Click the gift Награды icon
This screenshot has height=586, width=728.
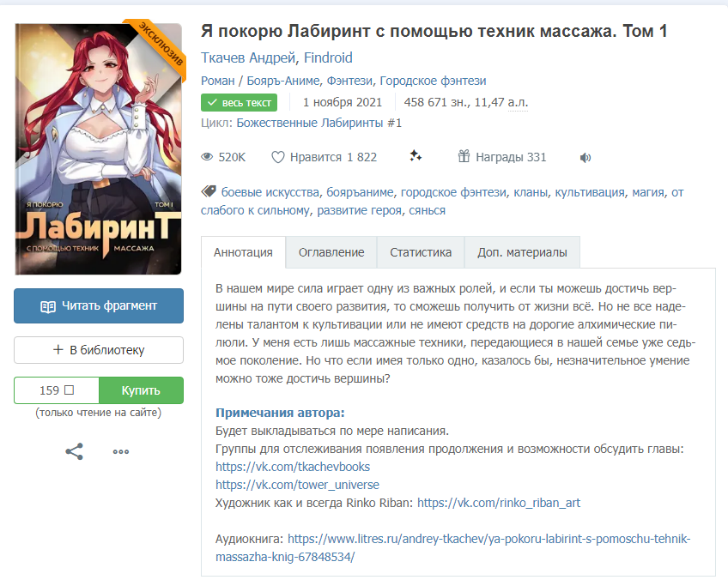click(464, 156)
